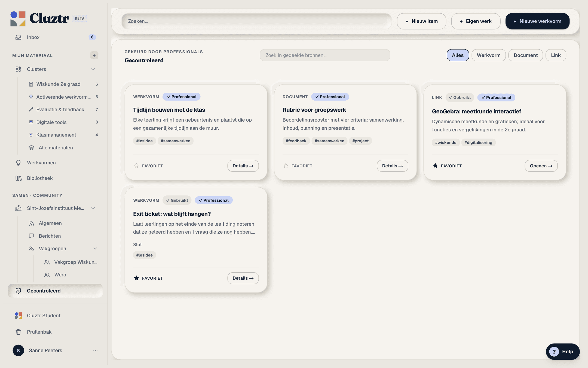Toggle favorite star on Rubric voor groepswerk
The image size is (588, 368).
click(286, 166)
